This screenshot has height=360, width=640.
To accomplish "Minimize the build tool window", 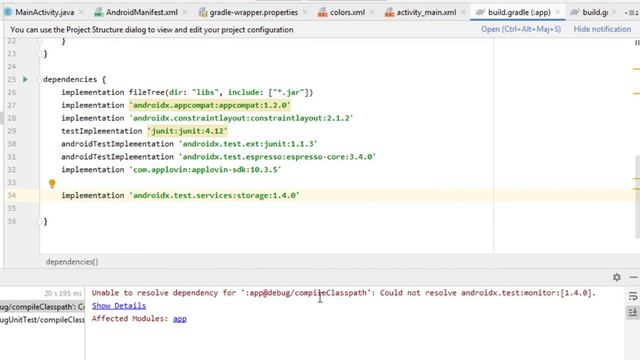I will pyautogui.click(x=633, y=277).
